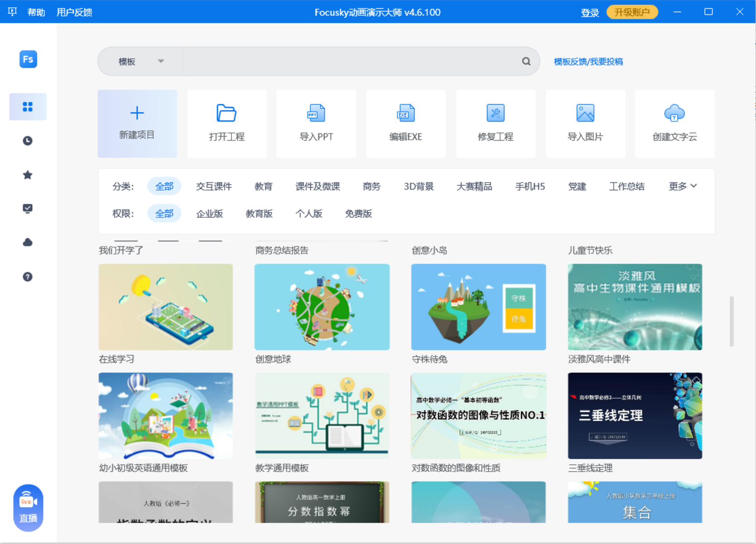Image resolution: width=756 pixels, height=544 pixels.
Task: Select 全部 in 权限 row
Action: tap(164, 214)
